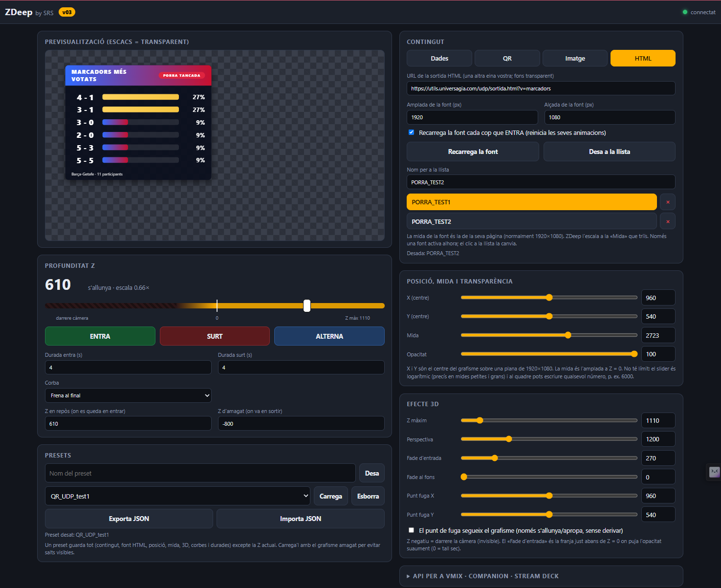Open the Corba dropdown
The height and width of the screenshot is (588, 721).
click(x=128, y=395)
